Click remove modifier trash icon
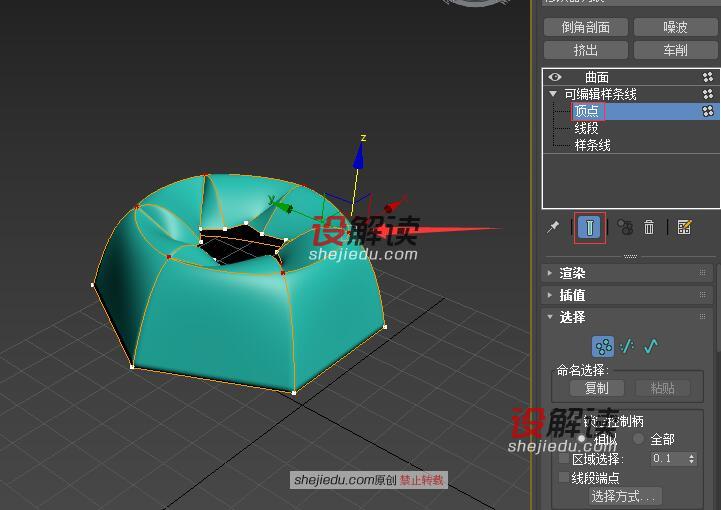Viewport: 721px width, 510px height. (649, 227)
